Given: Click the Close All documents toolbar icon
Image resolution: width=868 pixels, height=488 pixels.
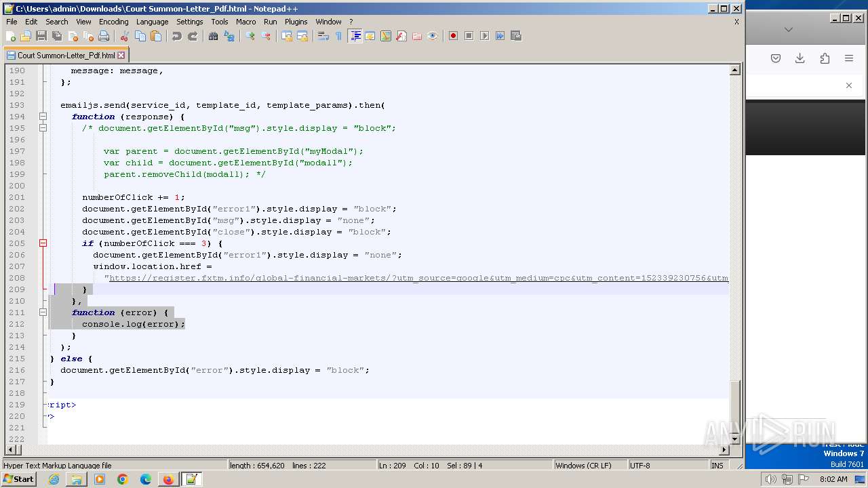Looking at the screenshot, I should [x=88, y=36].
